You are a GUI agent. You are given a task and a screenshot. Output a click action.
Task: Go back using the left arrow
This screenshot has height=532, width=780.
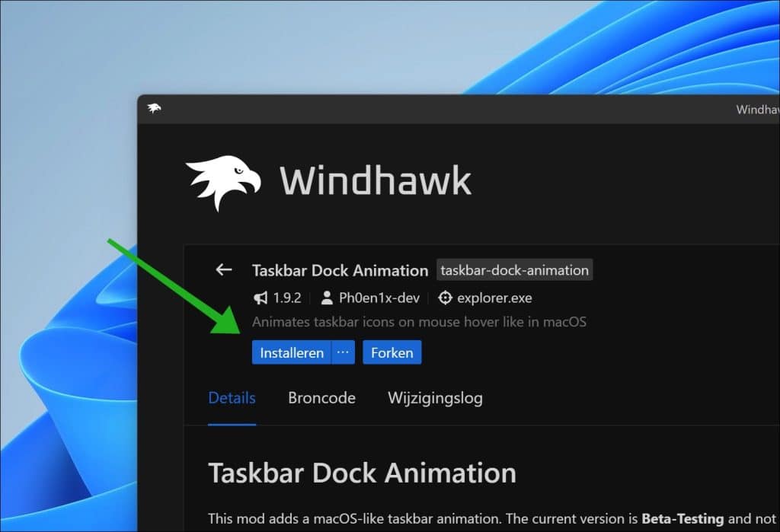coord(223,270)
